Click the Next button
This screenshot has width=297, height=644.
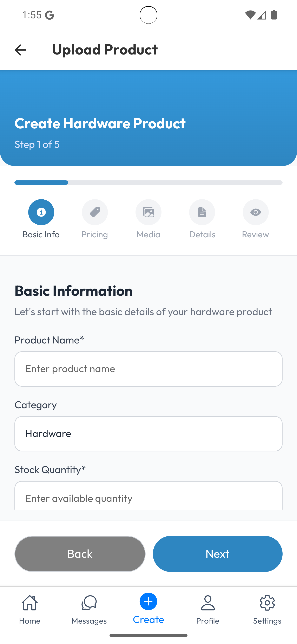point(218,554)
